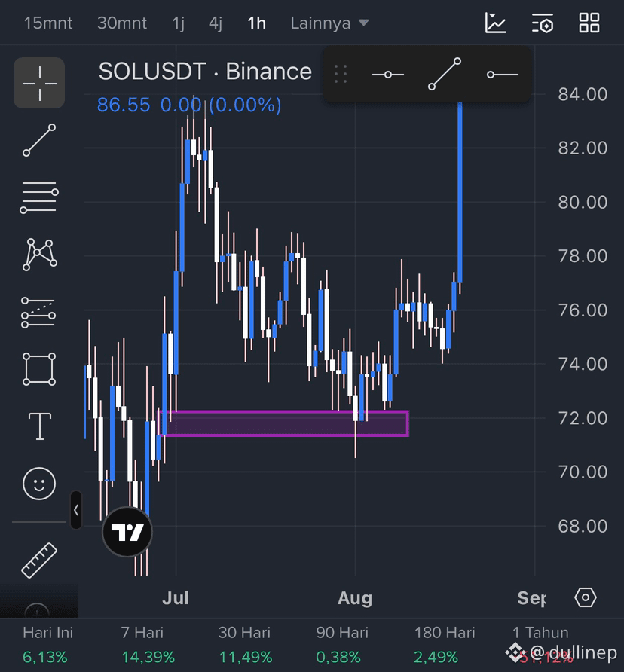Screen dimensions: 624x672
Task: Select the 1 Tahun performance range
Action: [543, 644]
